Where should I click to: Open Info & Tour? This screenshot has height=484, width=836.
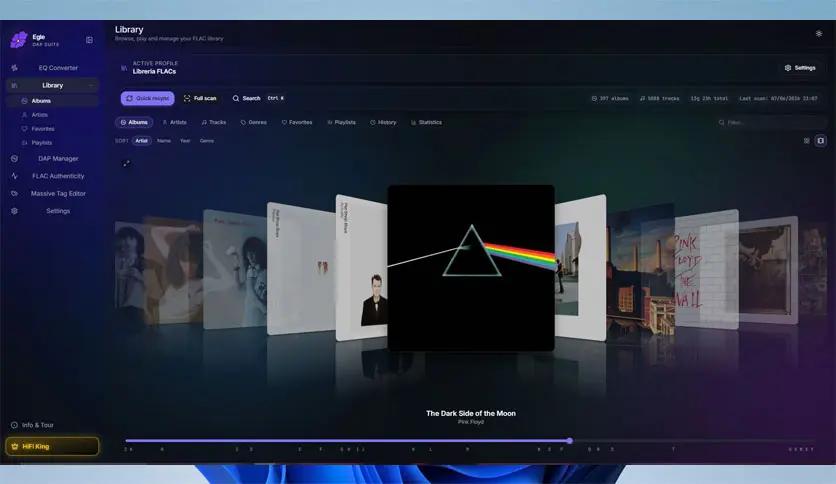pos(33,425)
